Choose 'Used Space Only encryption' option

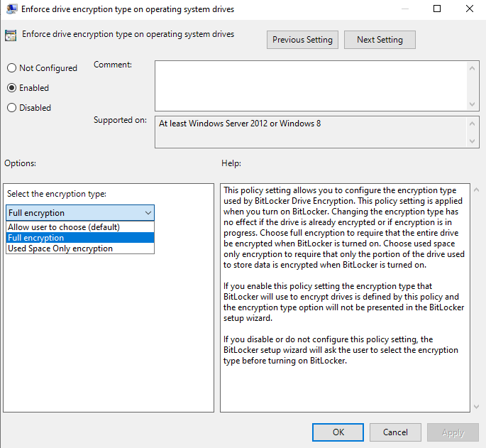pos(60,248)
